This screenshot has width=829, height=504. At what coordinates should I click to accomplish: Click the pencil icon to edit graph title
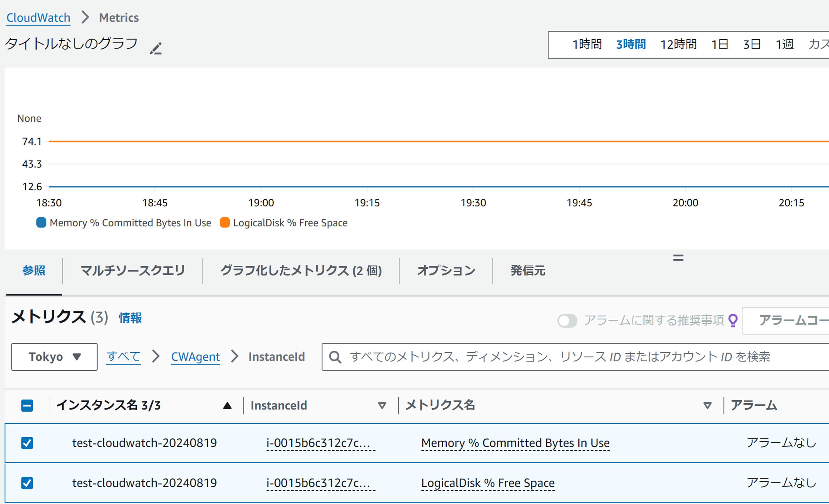pyautogui.click(x=156, y=49)
